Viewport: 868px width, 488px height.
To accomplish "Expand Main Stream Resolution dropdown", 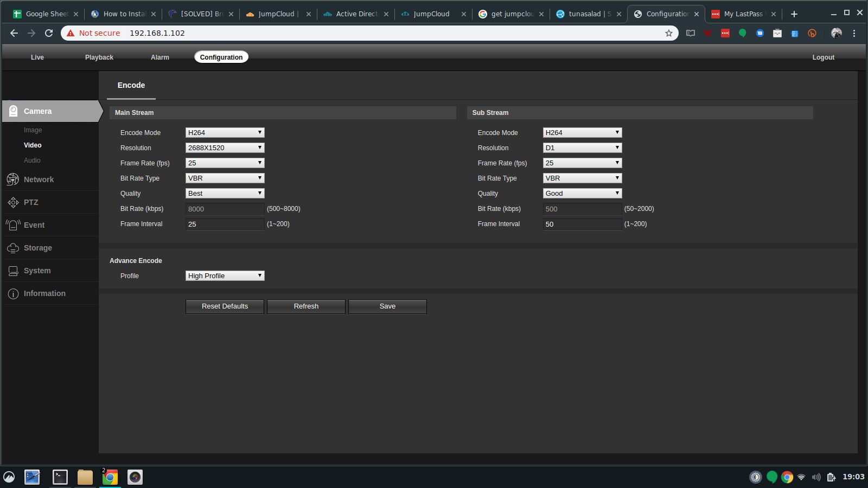I will [225, 147].
